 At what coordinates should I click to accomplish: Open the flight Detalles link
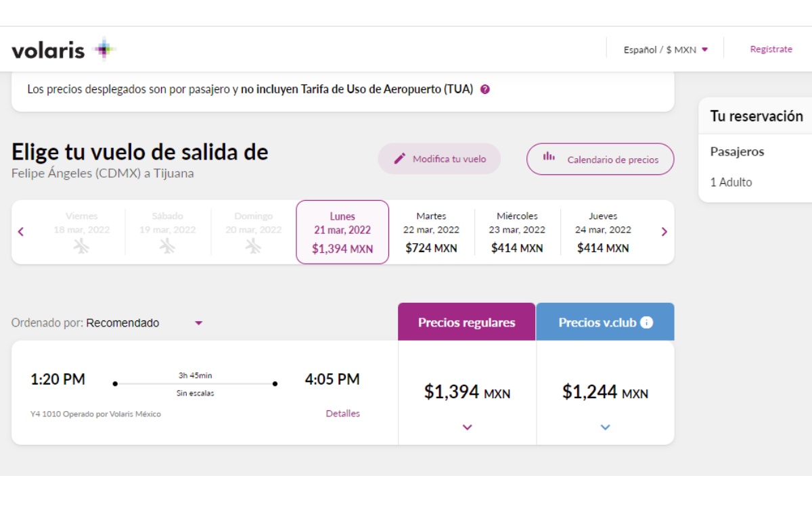[x=342, y=414]
